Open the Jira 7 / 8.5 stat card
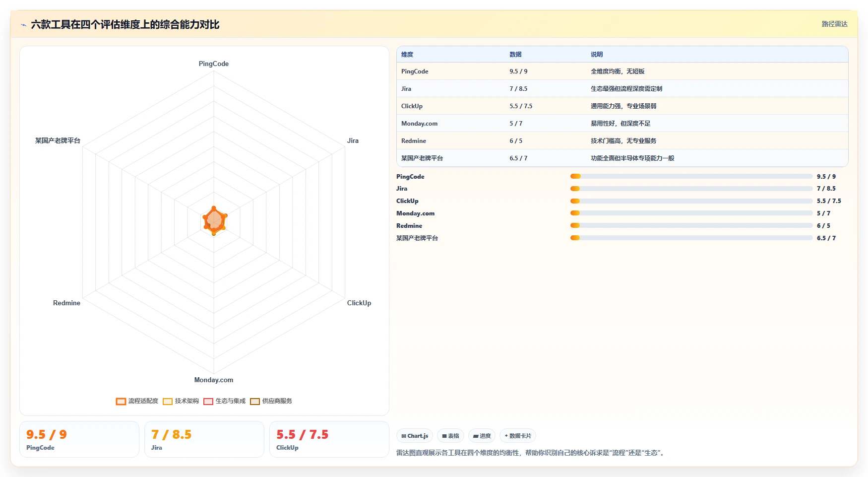This screenshot has width=868, height=477. pos(204,439)
